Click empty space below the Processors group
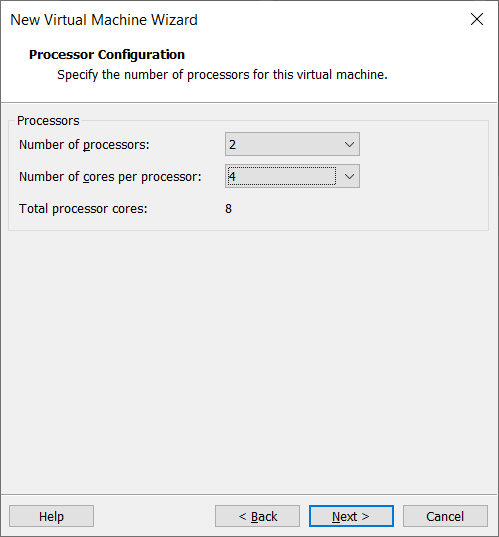499x537 pixels. (x=249, y=360)
